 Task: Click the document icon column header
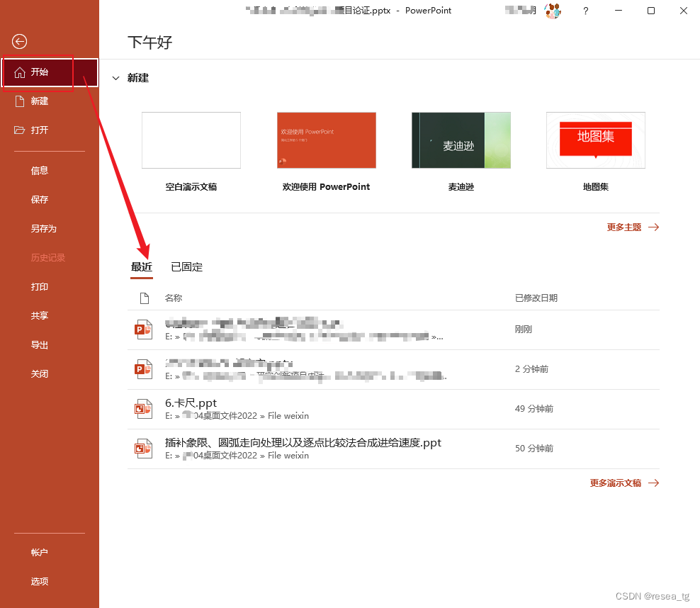click(145, 298)
